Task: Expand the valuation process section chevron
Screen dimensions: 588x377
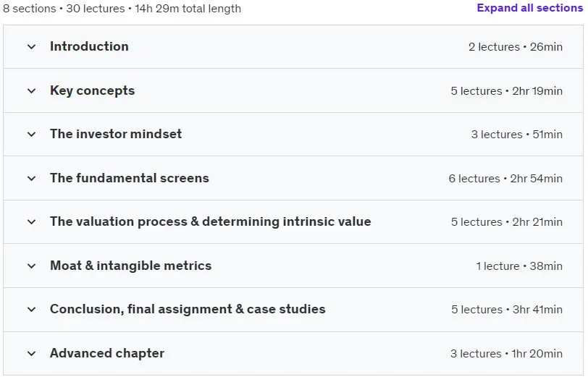Action: pyautogui.click(x=32, y=222)
